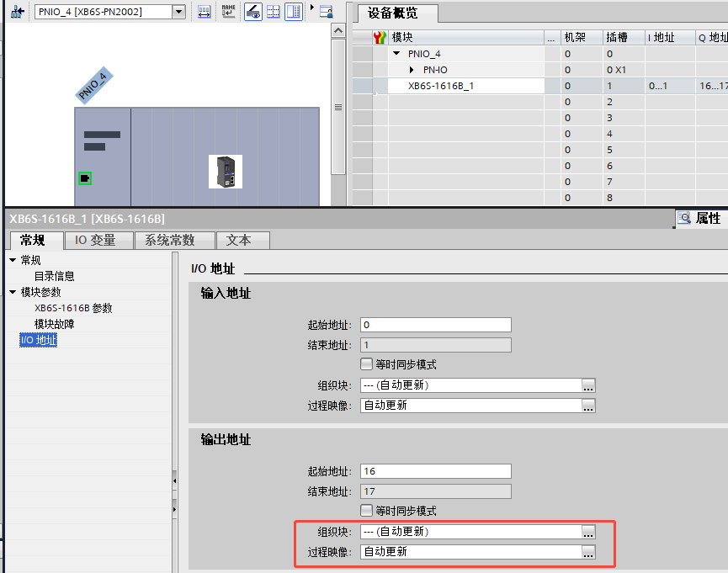This screenshot has width=728, height=573.
Task: Click the device module image in rack
Action: click(225, 172)
